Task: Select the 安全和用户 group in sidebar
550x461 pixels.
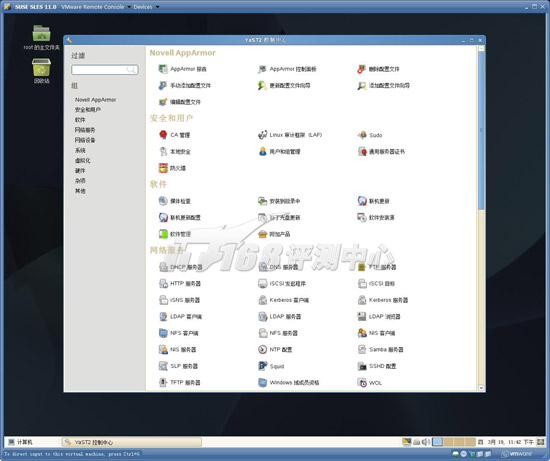Action: 88,110
